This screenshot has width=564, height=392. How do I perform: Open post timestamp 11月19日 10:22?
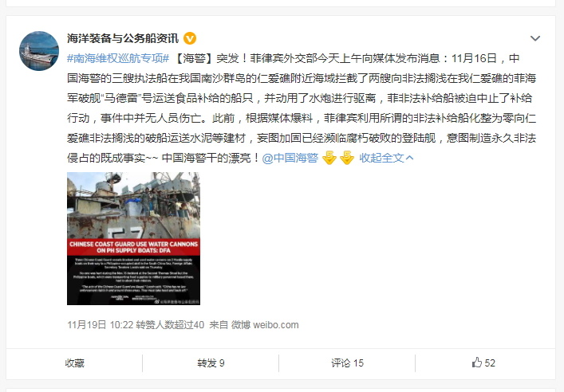click(x=101, y=325)
